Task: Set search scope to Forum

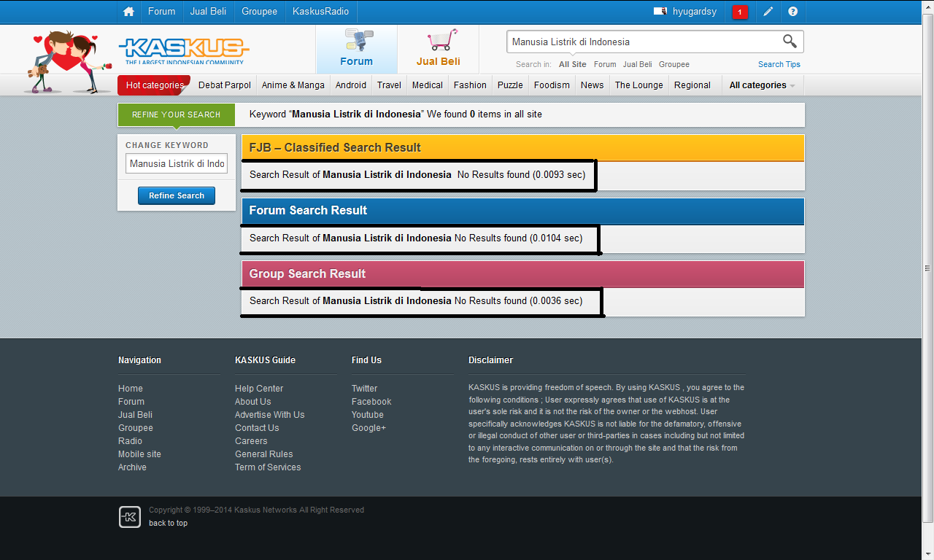Action: point(605,64)
